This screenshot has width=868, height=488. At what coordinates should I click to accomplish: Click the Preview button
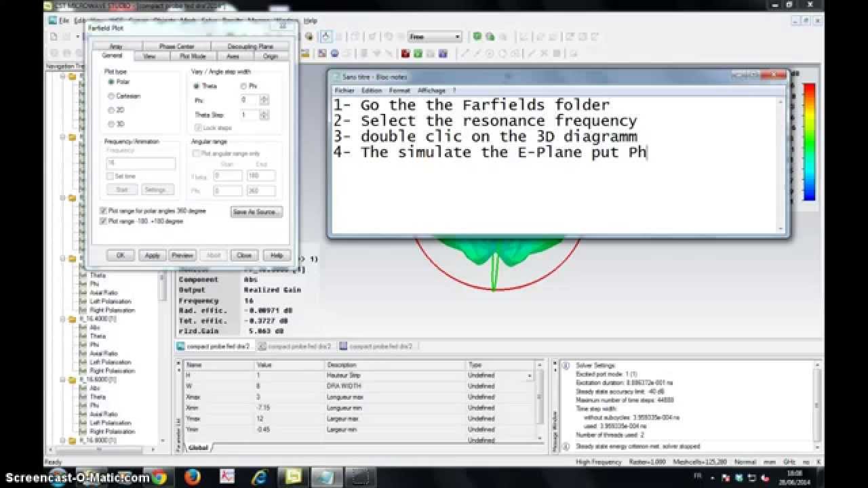coord(182,256)
